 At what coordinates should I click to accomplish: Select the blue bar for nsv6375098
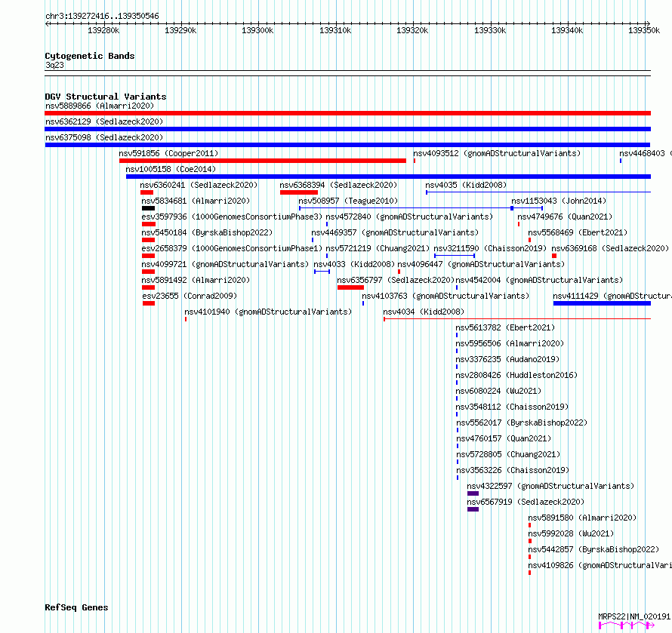coord(347,145)
